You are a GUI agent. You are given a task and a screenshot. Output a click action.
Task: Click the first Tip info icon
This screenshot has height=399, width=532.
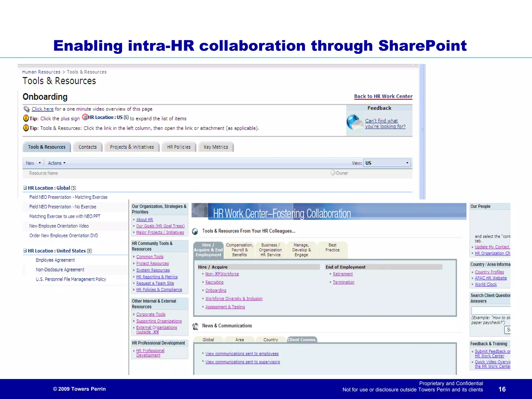[x=26, y=118]
